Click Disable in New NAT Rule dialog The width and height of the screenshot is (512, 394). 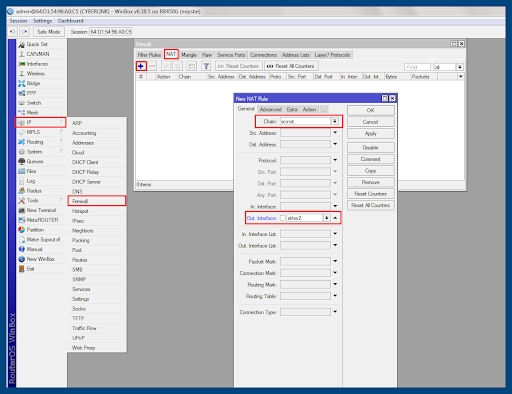[x=371, y=147]
